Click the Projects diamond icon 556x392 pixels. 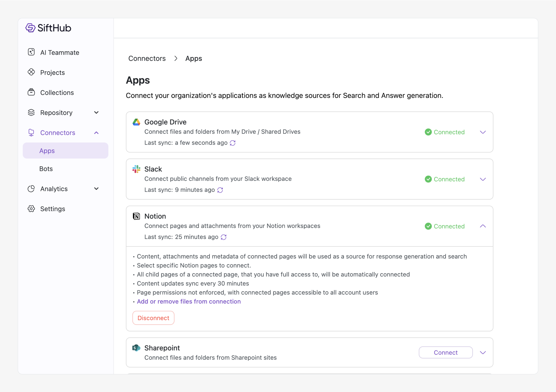[31, 72]
